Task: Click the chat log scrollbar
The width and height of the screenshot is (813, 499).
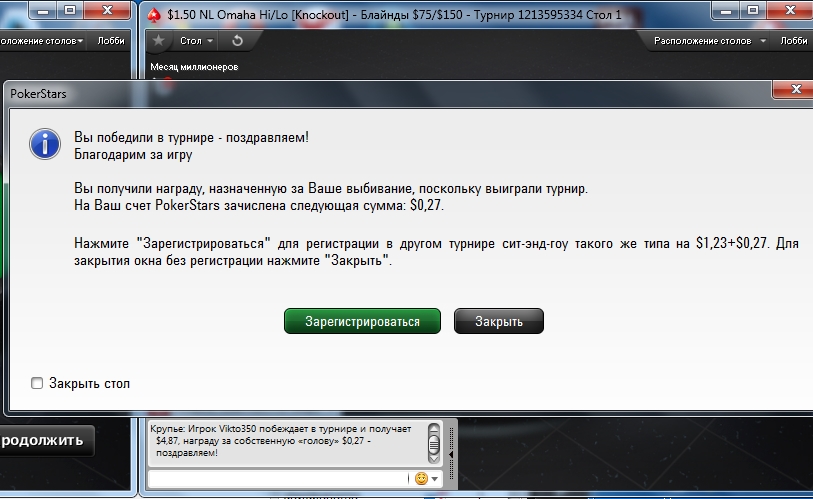Action: 434,443
